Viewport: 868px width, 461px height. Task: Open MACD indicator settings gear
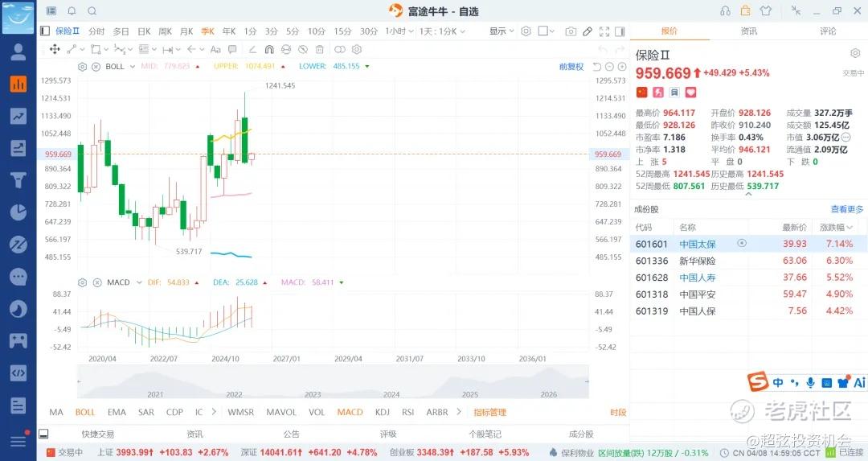tap(83, 282)
